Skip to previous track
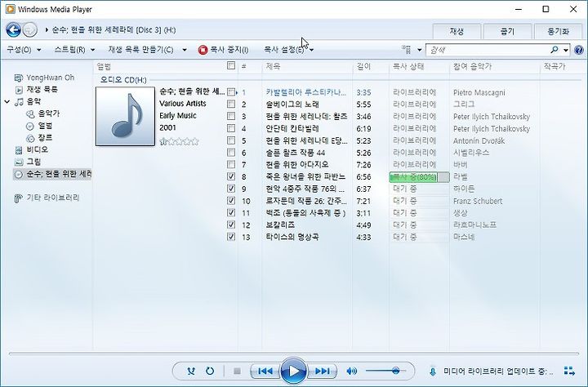Screen dimensions: 588x387 [265, 371]
